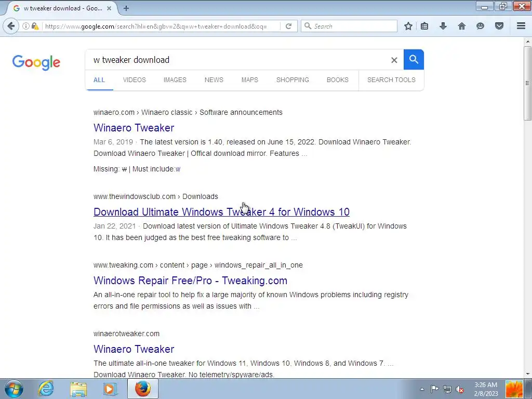
Task: Submit search with blue magnifier button
Action: click(x=414, y=60)
